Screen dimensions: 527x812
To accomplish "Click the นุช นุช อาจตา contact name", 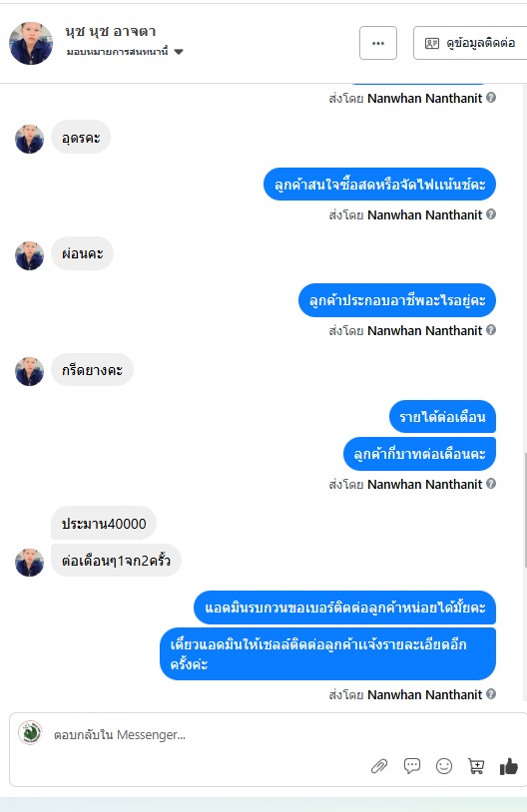I will click(111, 32).
